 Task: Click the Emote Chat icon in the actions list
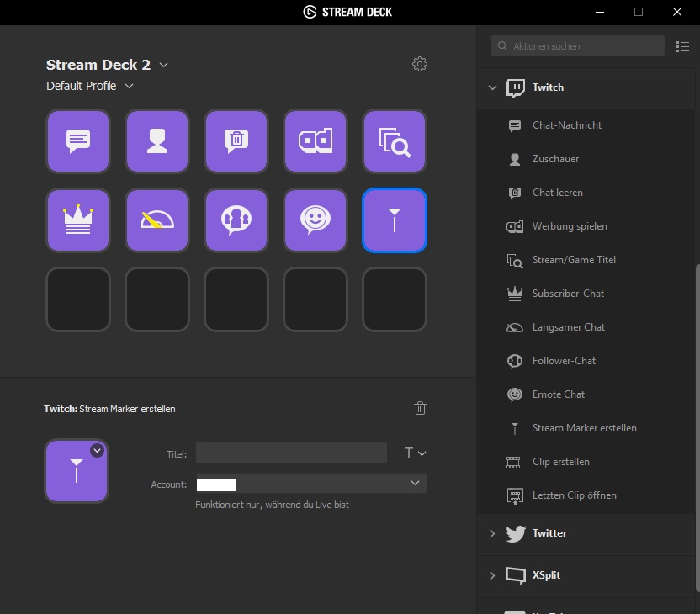pyautogui.click(x=515, y=394)
